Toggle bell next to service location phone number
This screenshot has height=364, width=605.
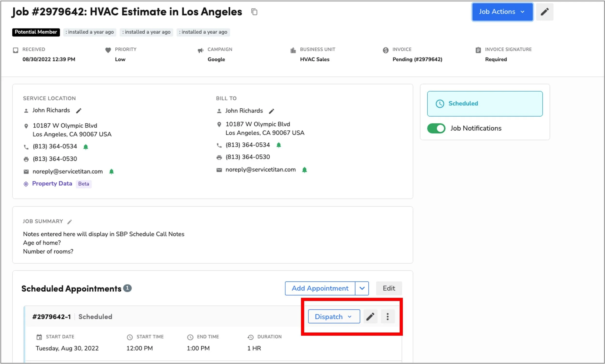pyautogui.click(x=86, y=147)
